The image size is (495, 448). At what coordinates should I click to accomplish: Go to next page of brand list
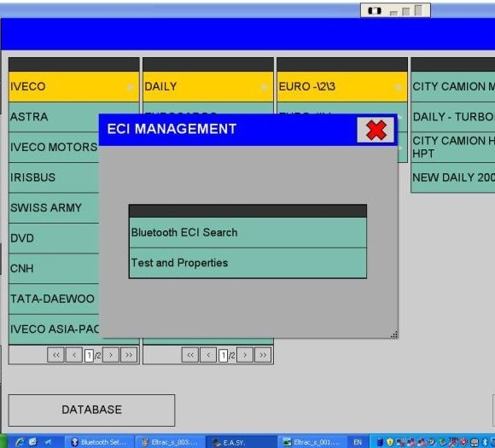click(x=111, y=355)
